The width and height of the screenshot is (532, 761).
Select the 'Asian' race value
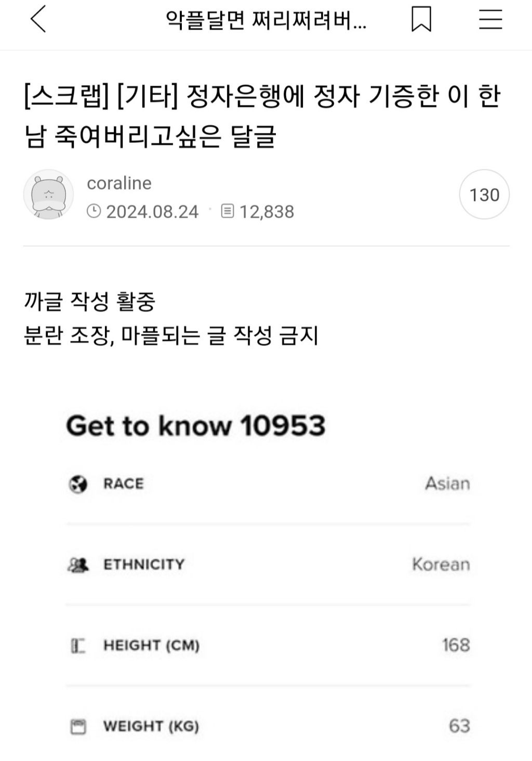[447, 484]
